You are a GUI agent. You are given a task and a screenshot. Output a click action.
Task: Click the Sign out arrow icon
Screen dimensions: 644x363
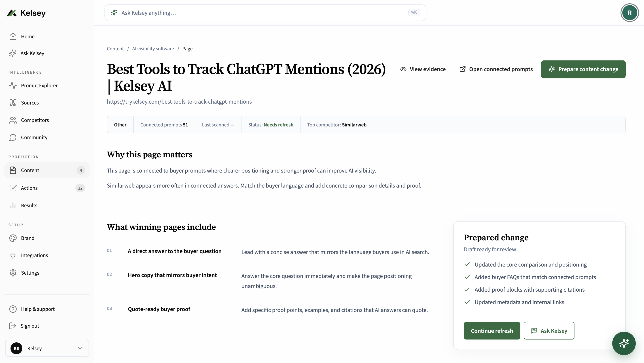point(13,326)
